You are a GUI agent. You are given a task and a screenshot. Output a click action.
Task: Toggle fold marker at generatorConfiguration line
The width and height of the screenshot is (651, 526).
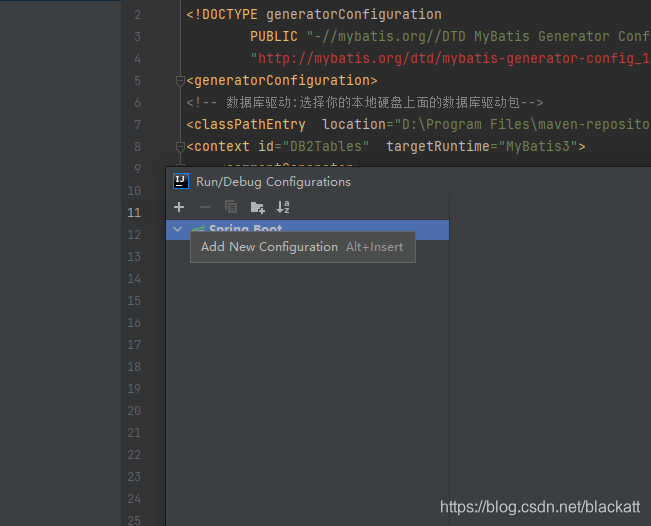[x=180, y=81]
